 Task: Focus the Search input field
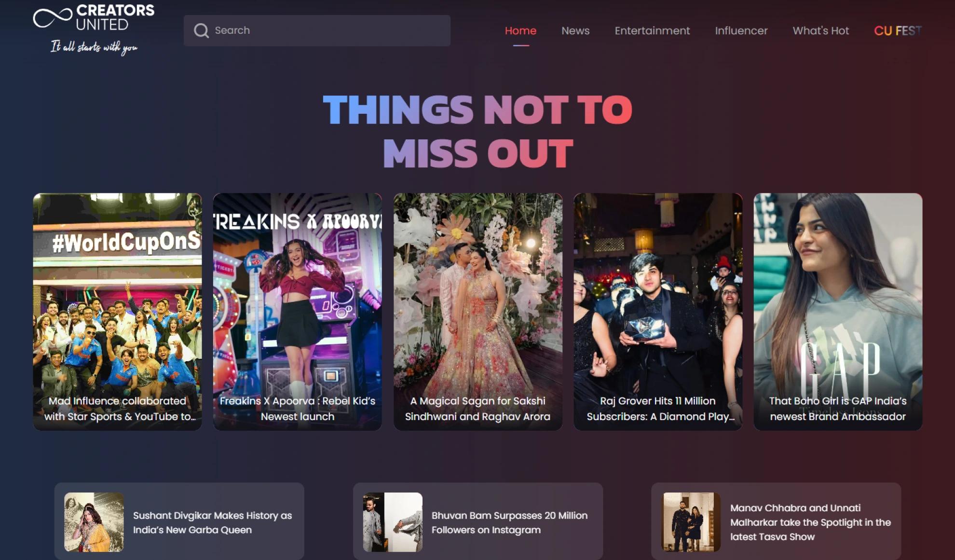coord(317,30)
